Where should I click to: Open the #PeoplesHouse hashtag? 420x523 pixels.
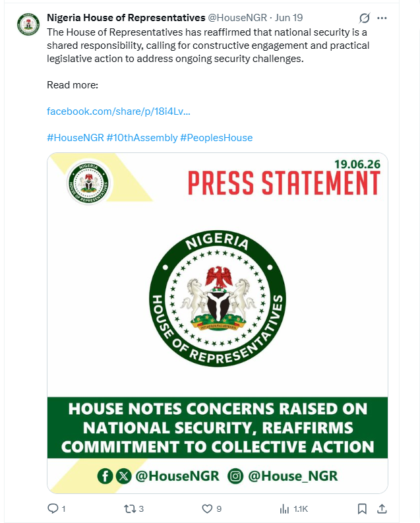click(x=216, y=138)
